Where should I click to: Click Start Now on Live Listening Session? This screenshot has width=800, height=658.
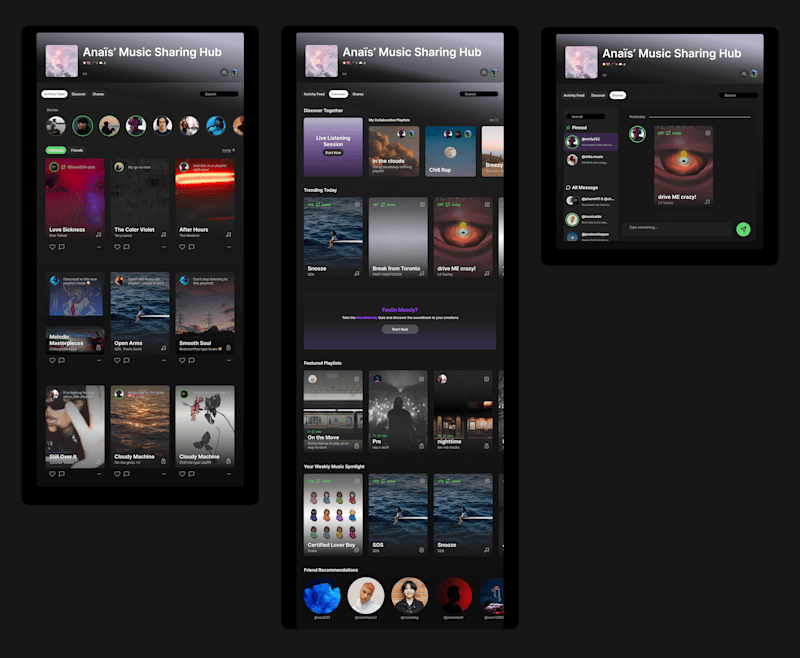click(x=333, y=153)
